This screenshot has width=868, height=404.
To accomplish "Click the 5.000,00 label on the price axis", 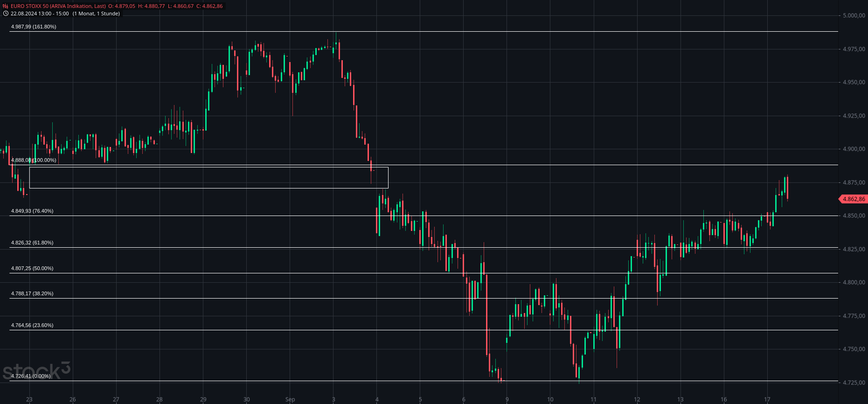I will click(854, 15).
